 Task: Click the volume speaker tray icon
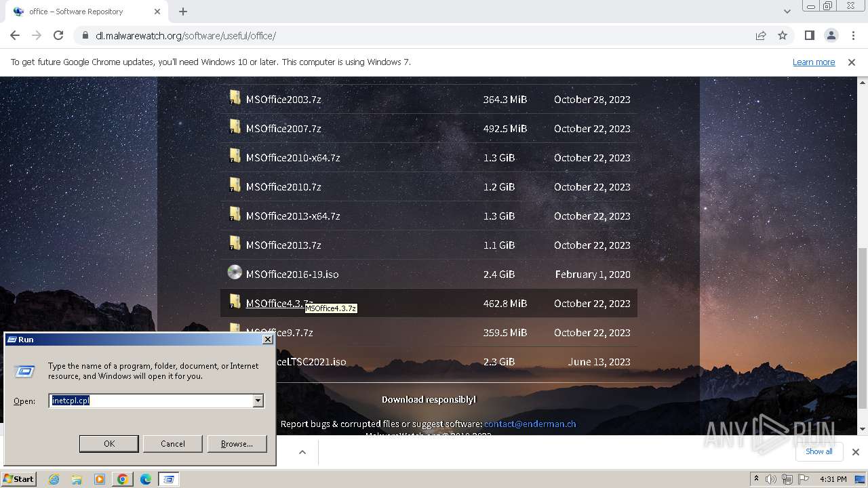pyautogui.click(x=771, y=479)
